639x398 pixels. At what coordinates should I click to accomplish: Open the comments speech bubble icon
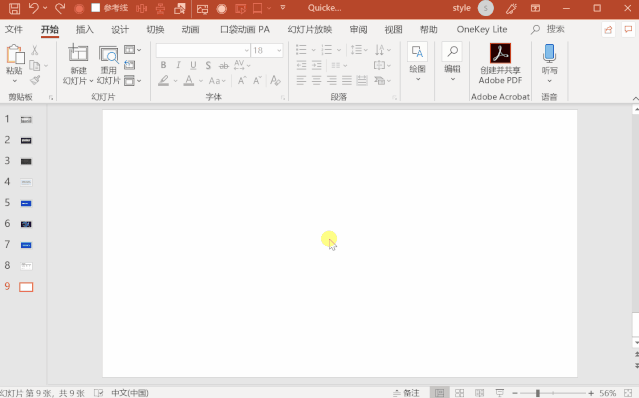(628, 29)
